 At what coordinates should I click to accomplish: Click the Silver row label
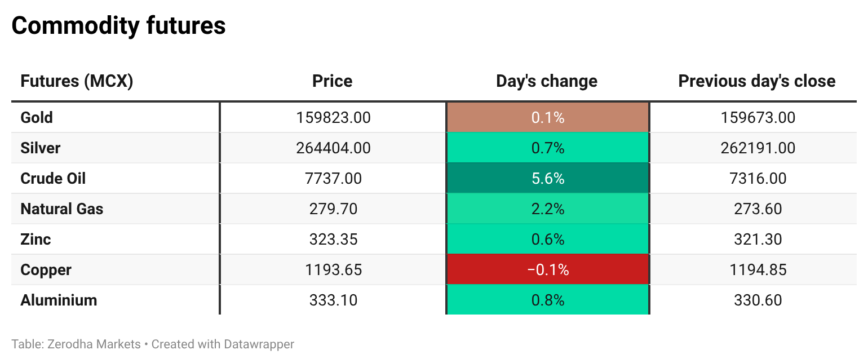point(40,148)
